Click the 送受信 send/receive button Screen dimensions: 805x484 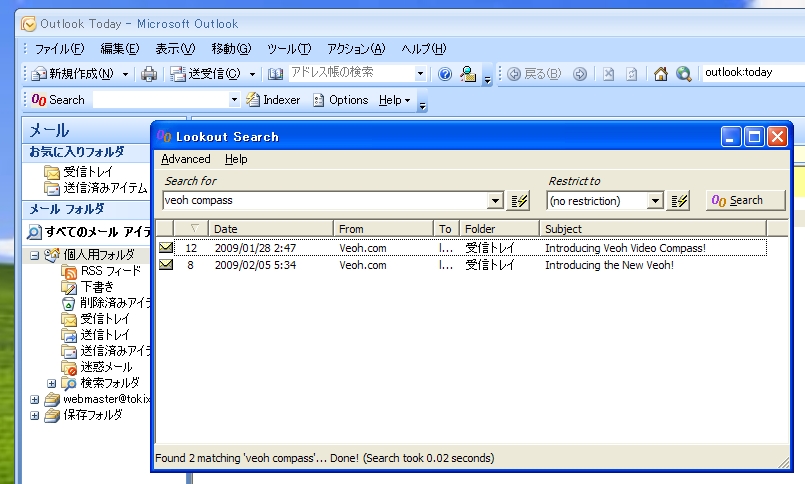[x=205, y=74]
